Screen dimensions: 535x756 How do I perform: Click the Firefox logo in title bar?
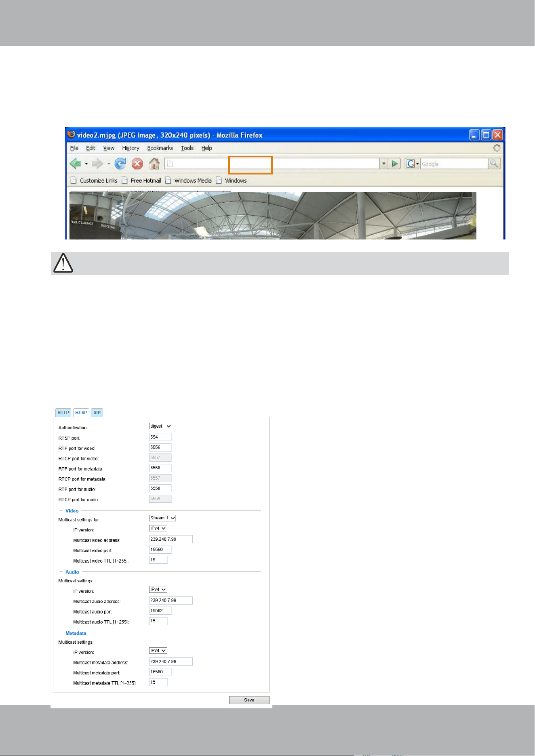point(71,134)
